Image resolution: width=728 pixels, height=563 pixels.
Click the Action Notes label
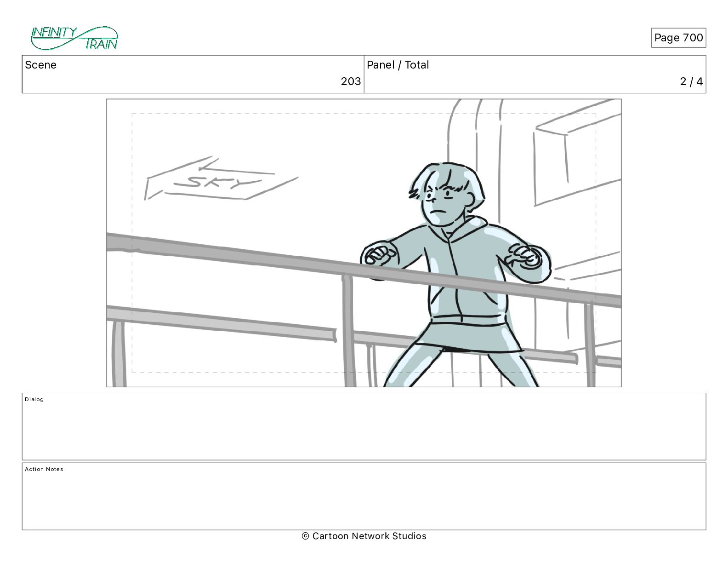(44, 469)
